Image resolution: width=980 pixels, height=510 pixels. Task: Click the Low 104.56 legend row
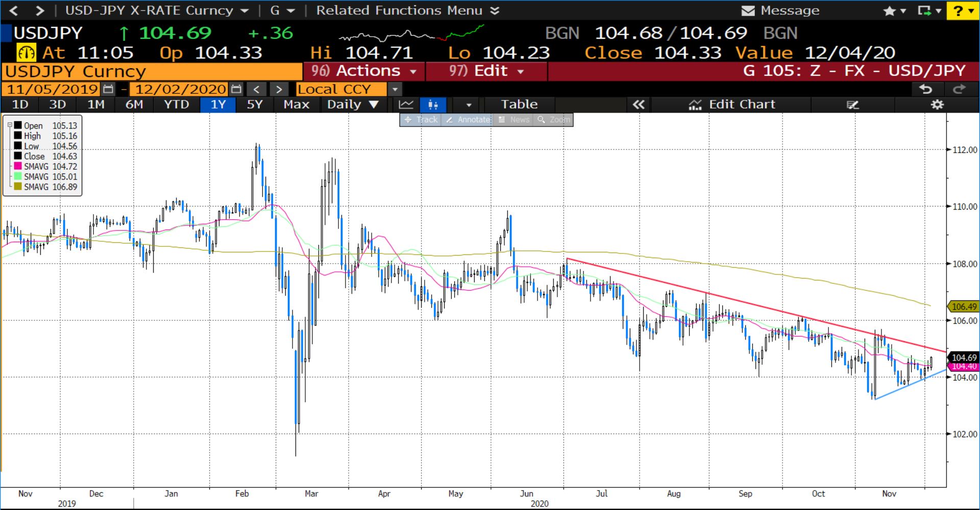pos(45,146)
